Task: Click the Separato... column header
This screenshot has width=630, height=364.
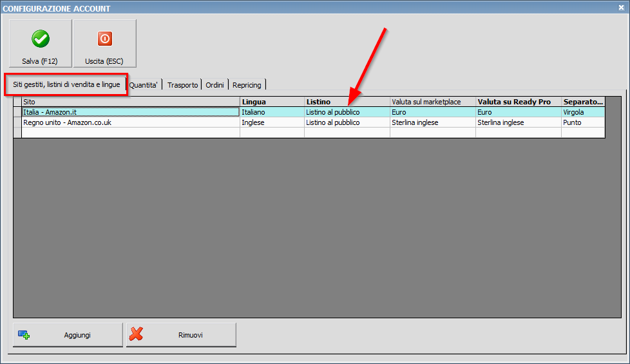Action: tap(583, 102)
